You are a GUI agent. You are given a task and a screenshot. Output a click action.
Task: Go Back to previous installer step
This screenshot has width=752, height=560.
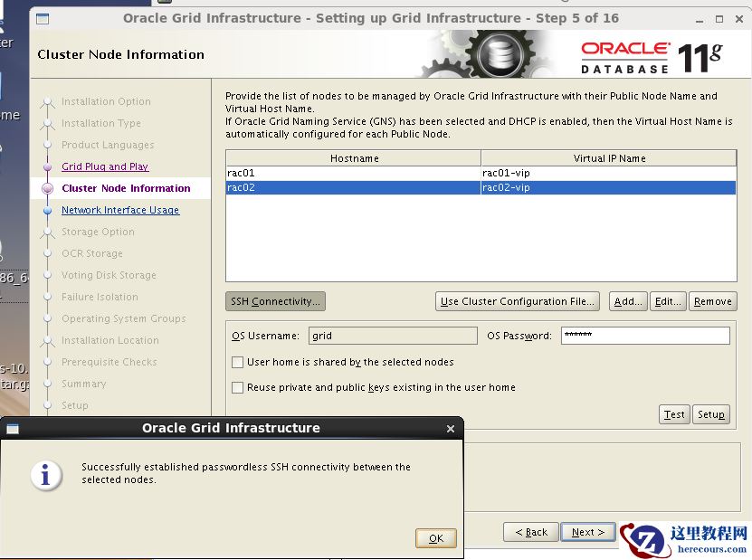[x=531, y=532]
